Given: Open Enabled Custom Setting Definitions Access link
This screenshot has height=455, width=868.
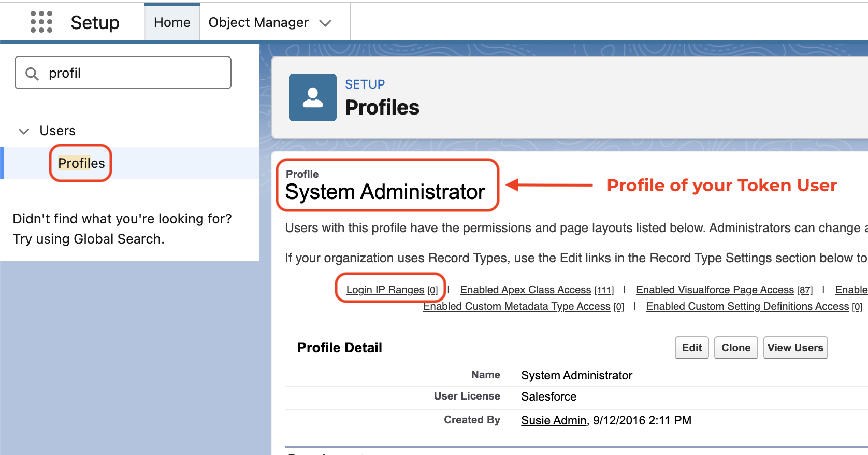Looking at the screenshot, I should click(755, 306).
